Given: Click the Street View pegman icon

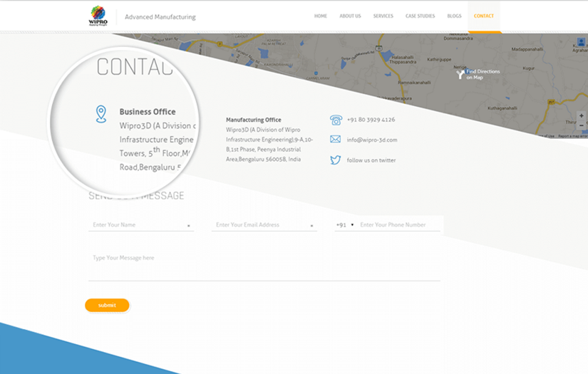Looking at the screenshot, I should 582,42.
